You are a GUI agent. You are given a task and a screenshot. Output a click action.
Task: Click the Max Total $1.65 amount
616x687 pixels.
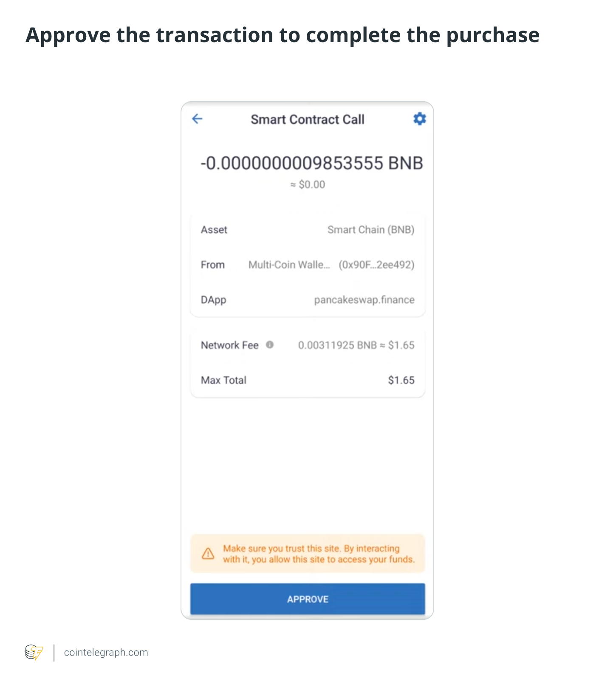401,380
